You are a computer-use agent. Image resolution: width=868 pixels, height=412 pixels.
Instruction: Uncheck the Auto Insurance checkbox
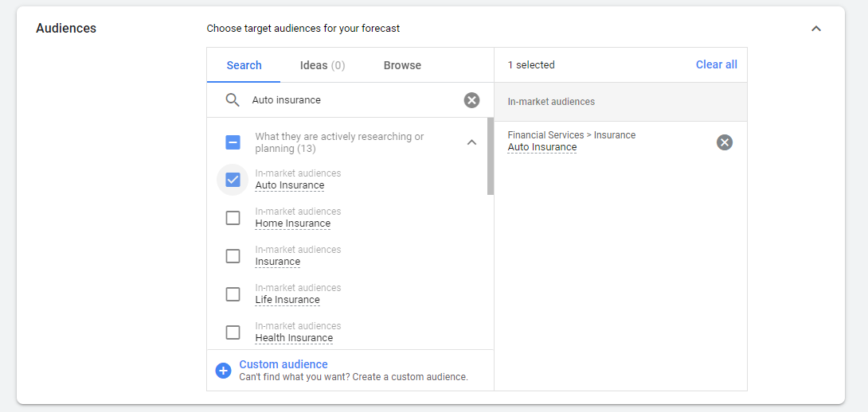(x=233, y=180)
